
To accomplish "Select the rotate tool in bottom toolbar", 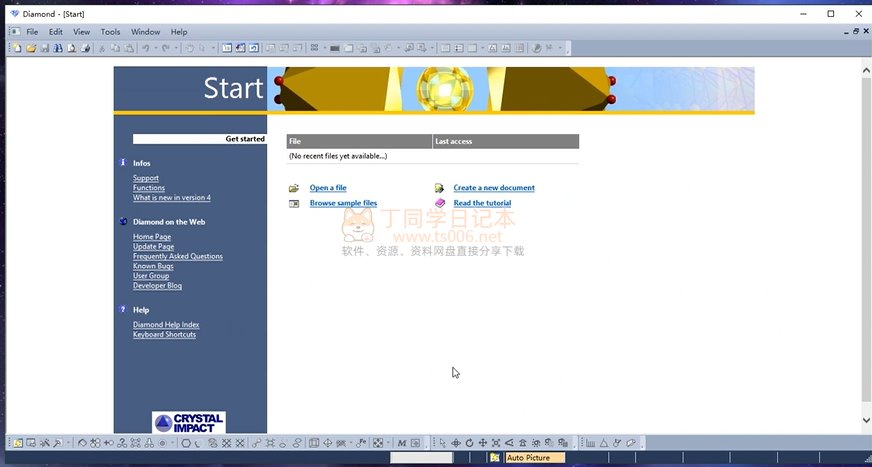I will (469, 443).
